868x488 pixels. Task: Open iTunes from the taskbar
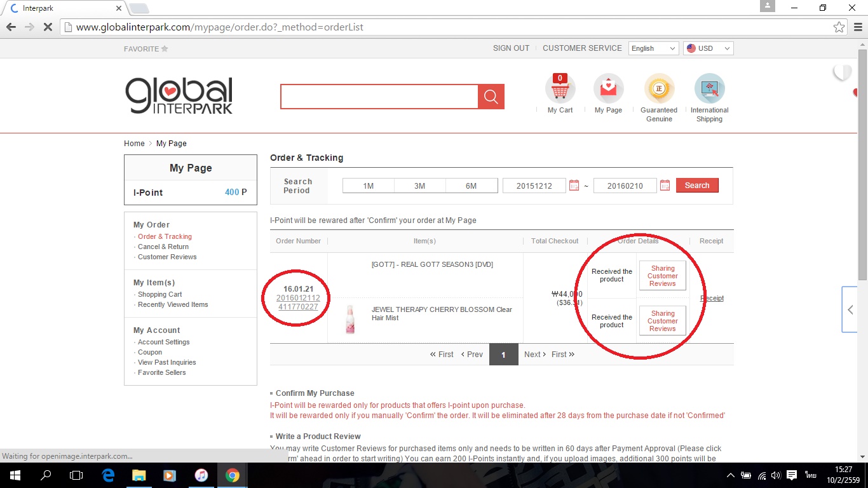click(x=201, y=475)
